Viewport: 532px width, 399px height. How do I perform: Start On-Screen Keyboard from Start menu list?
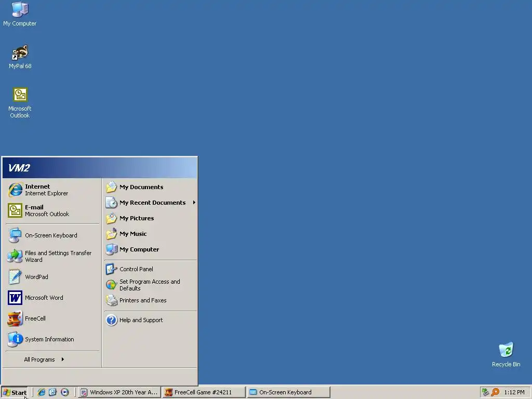pos(52,235)
